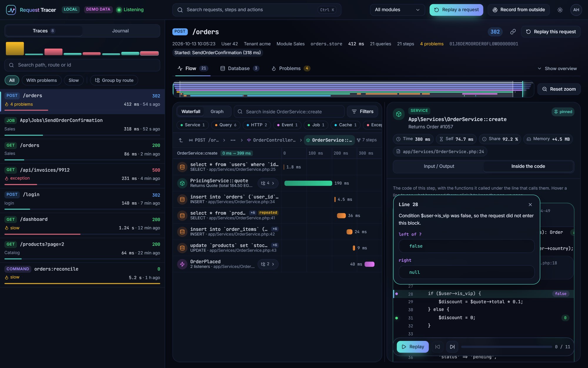Toggle the Query type filter chip

[x=226, y=125]
